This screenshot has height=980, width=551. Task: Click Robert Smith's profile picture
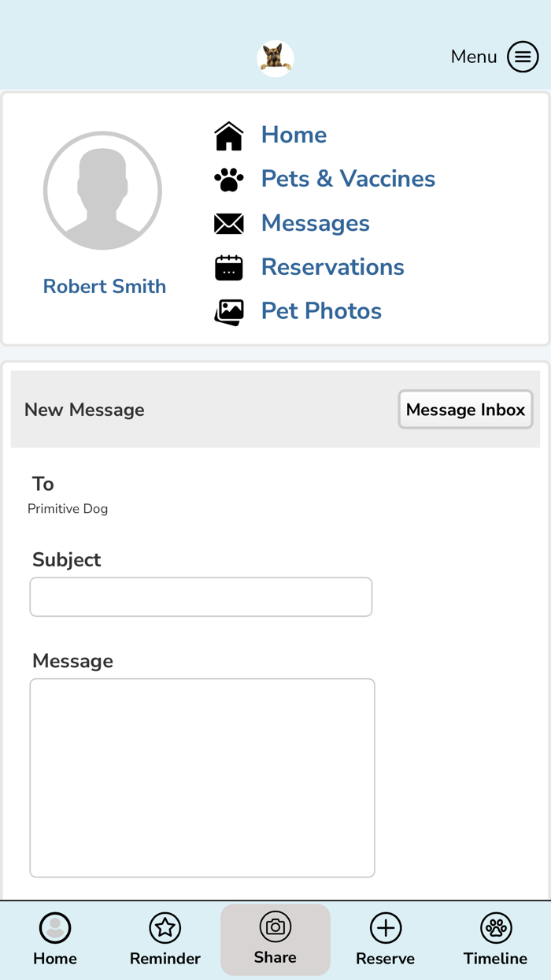[102, 190]
